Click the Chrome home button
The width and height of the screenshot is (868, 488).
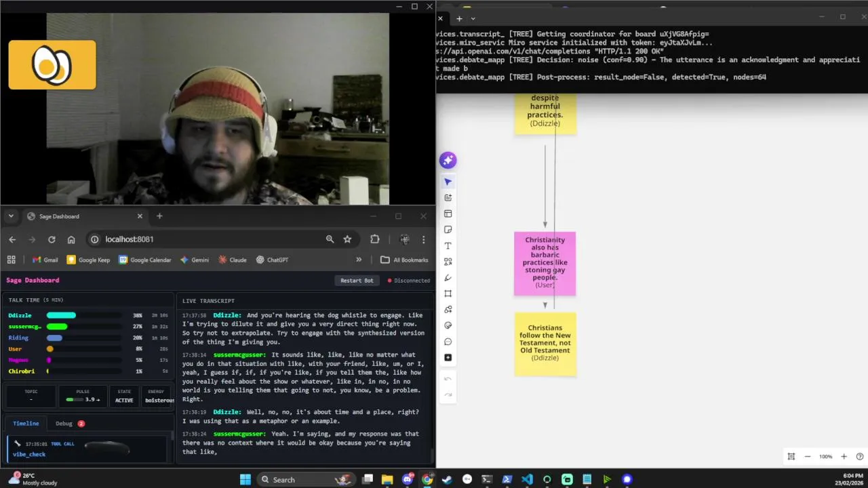(71, 239)
